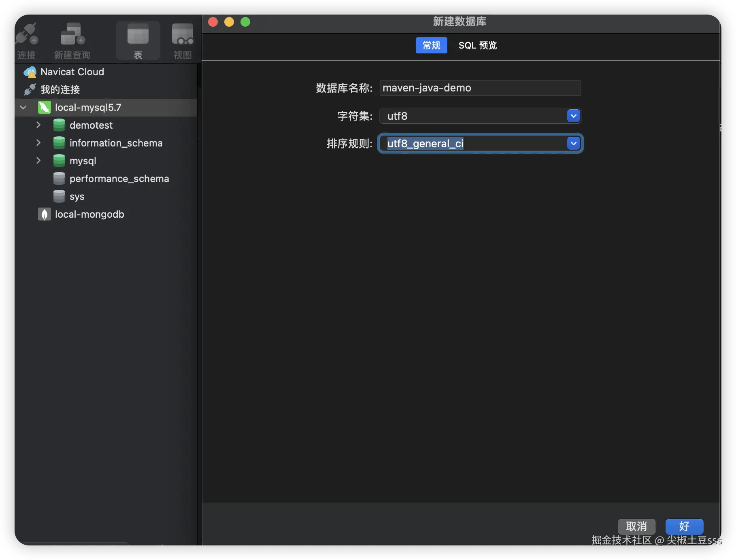Click the local-mongodb leaf icon

tap(44, 214)
